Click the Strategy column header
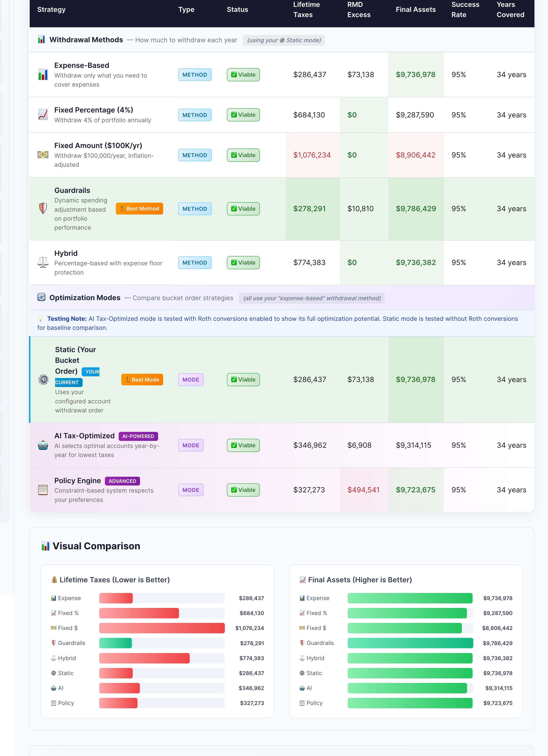This screenshot has width=548, height=756. tap(51, 9)
